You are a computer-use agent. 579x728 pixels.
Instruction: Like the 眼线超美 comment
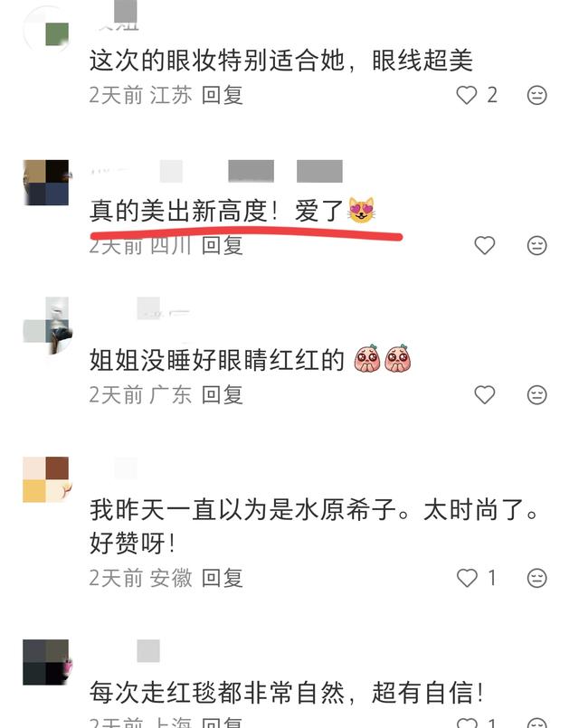tap(467, 95)
